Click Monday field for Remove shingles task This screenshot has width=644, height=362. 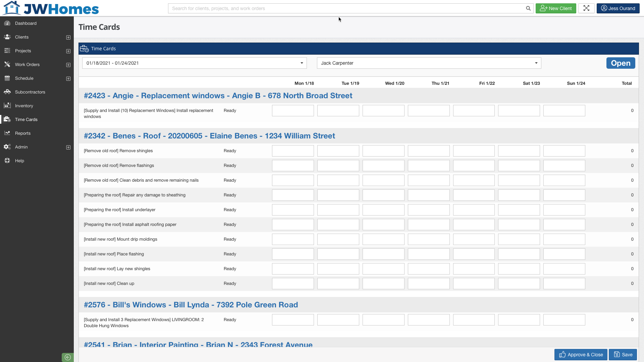[293, 151]
